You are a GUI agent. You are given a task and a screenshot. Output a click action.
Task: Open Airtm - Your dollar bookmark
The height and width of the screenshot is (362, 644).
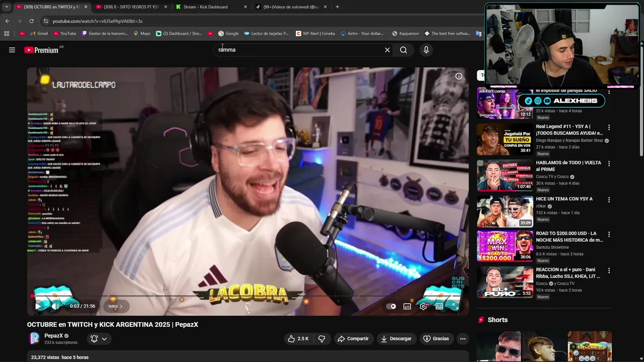362,34
